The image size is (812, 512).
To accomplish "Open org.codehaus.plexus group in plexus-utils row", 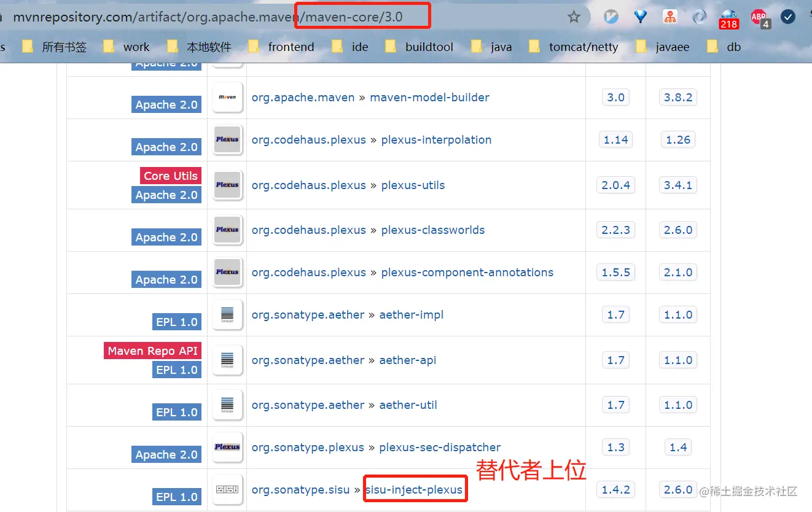I will point(309,185).
